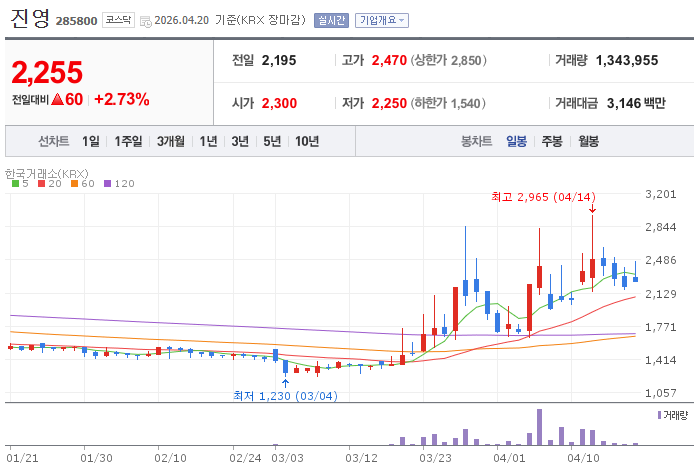This screenshot has width=694, height=469.
Task: Click the stock code 285800
Action: click(x=76, y=21)
